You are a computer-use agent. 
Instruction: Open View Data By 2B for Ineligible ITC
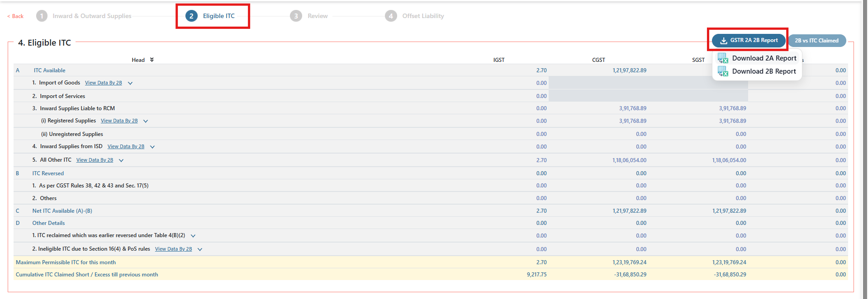point(173,249)
